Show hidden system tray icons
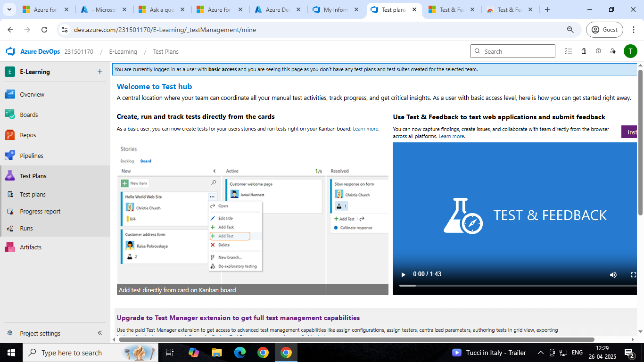 pyautogui.click(x=540, y=353)
